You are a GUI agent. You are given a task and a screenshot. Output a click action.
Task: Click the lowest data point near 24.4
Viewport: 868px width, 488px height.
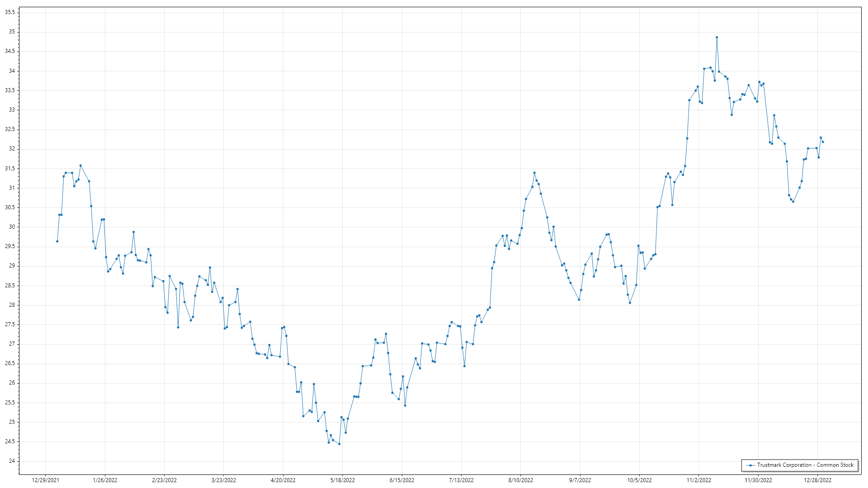tap(339, 444)
